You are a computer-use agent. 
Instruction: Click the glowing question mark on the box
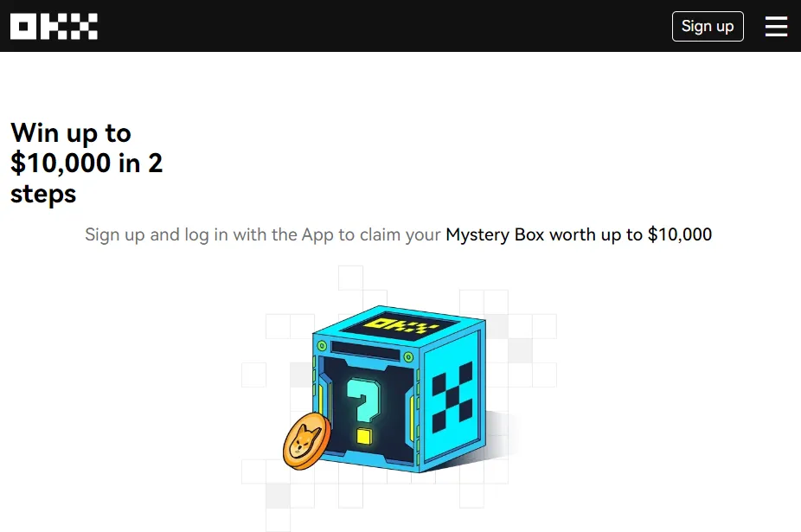click(363, 401)
